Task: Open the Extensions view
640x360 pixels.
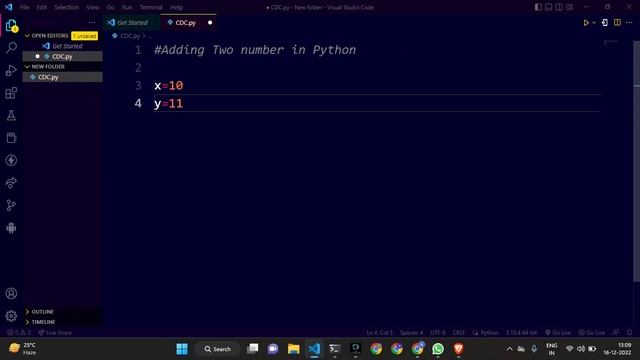Action: [11, 93]
